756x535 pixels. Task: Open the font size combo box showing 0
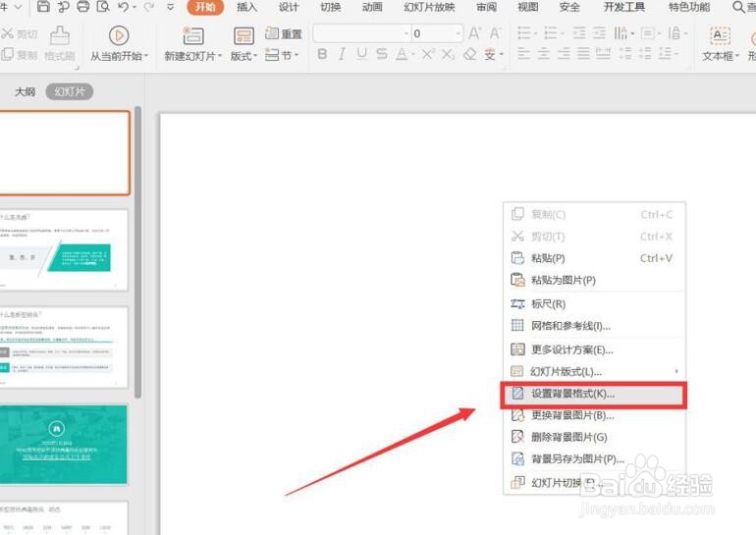(437, 33)
